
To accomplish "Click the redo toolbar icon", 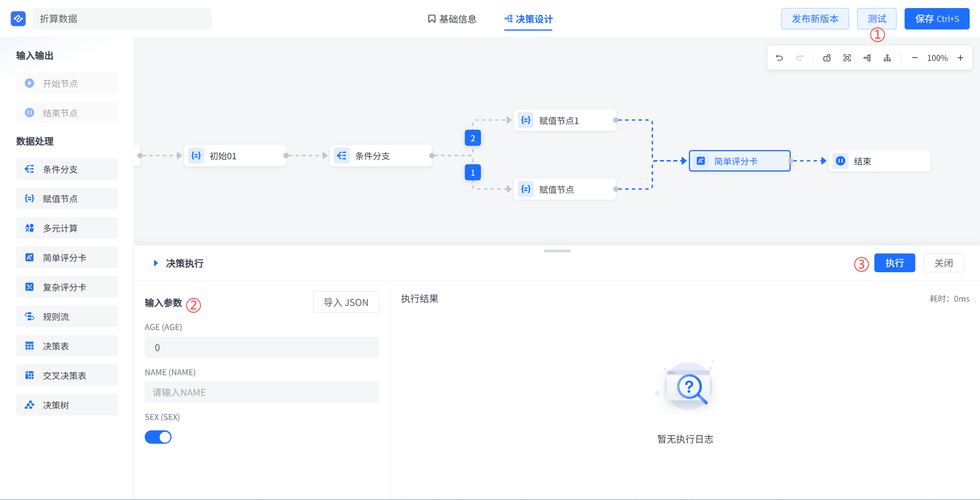I will [800, 58].
